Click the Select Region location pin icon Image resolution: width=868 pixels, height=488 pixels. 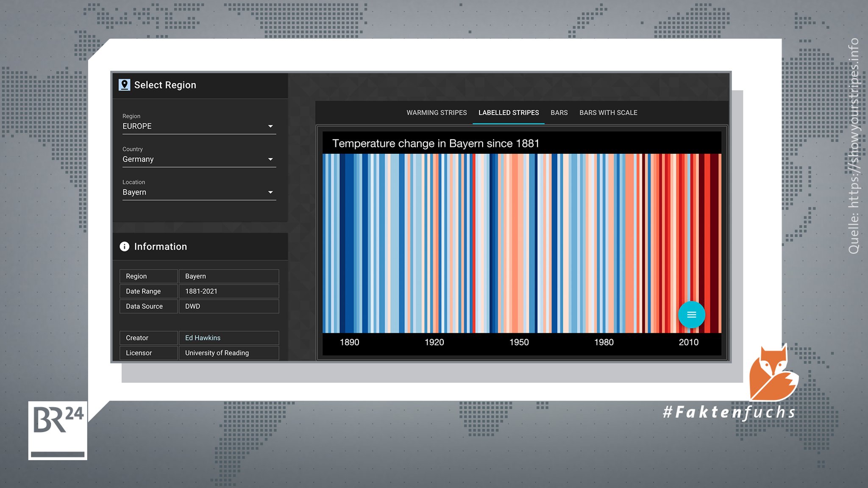pos(125,85)
